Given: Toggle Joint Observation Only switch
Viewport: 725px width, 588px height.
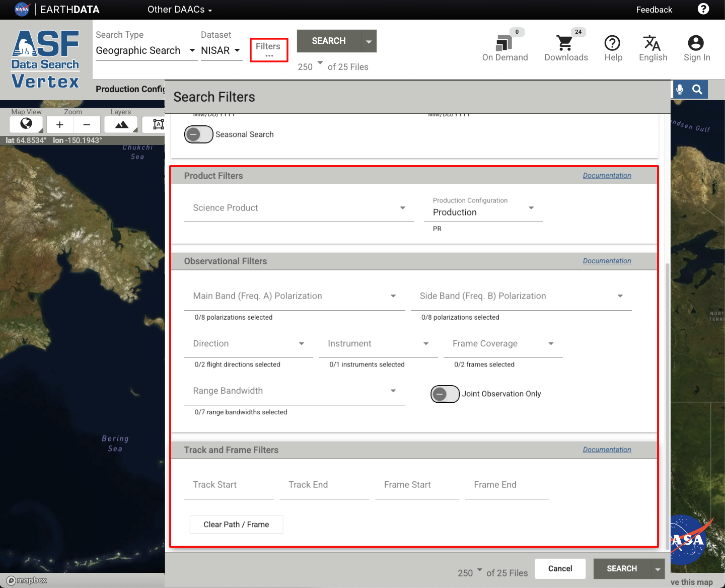Looking at the screenshot, I should point(445,394).
